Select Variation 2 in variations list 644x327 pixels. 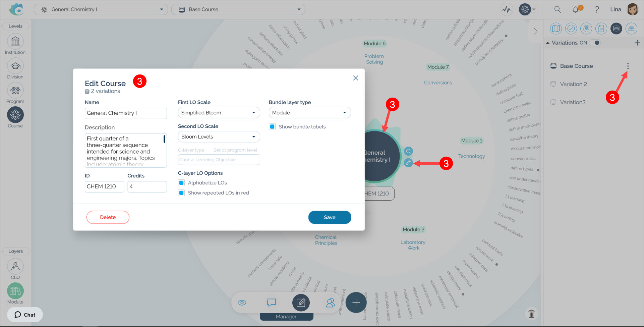point(573,84)
